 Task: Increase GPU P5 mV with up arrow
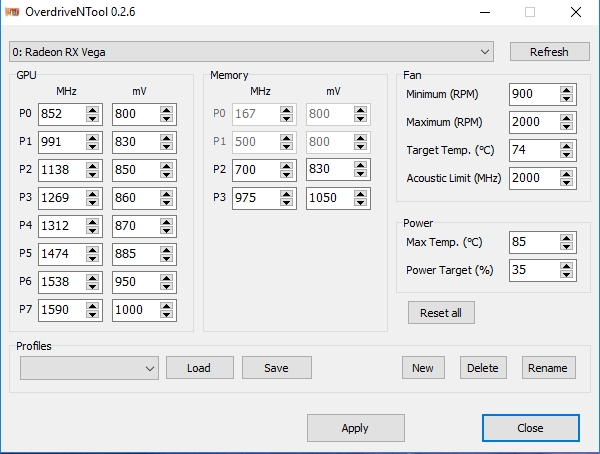(x=166, y=250)
